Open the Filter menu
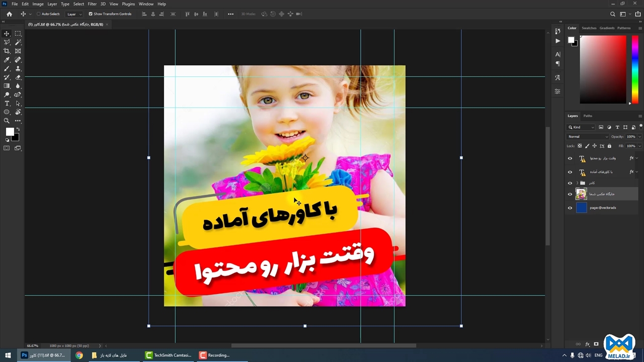Image resolution: width=644 pixels, height=362 pixels. click(x=92, y=4)
